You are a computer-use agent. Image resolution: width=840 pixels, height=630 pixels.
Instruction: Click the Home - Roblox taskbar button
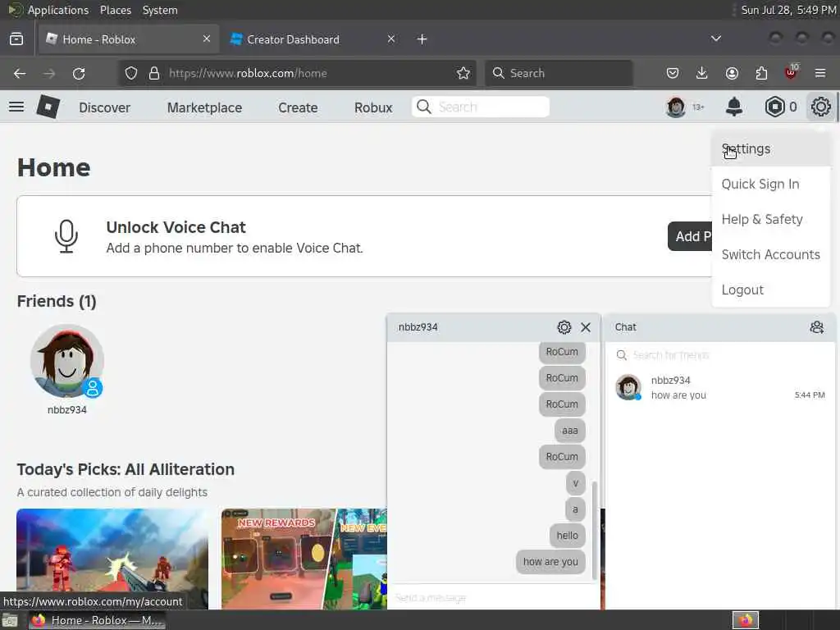click(x=97, y=620)
